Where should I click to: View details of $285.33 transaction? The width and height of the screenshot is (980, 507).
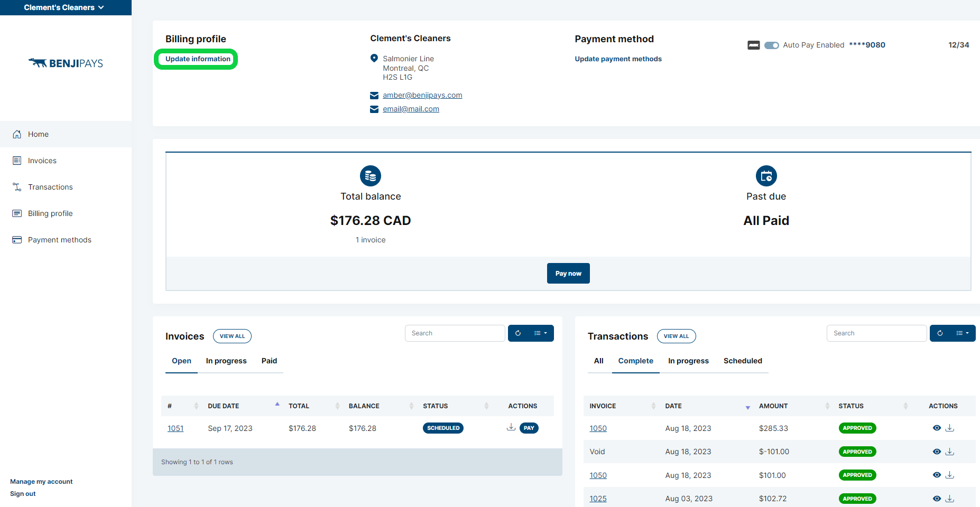[937, 428]
